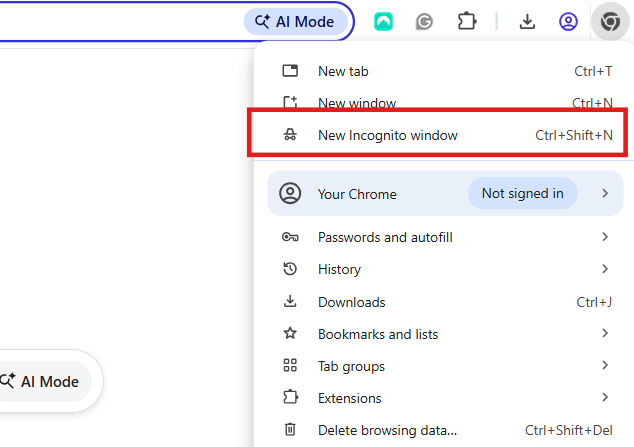Click the Not signed in badge
Viewport: 634px width, 447px height.
point(522,193)
